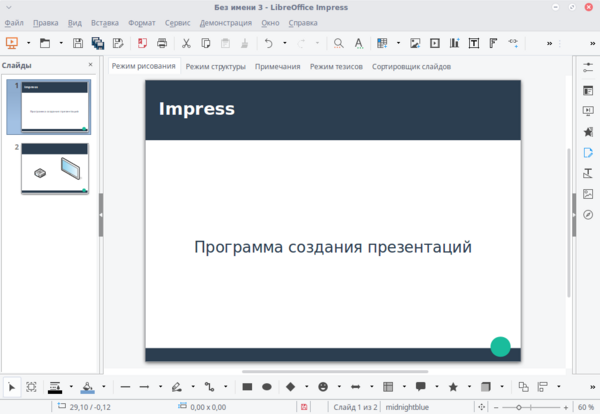600x414 pixels.
Task: Click the Cut scissors icon
Action: coord(186,43)
